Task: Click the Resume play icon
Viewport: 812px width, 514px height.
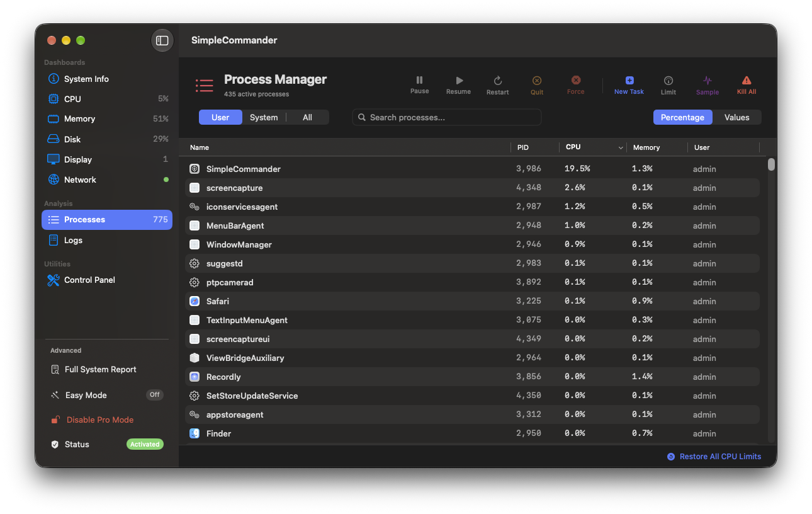Action: click(x=460, y=80)
